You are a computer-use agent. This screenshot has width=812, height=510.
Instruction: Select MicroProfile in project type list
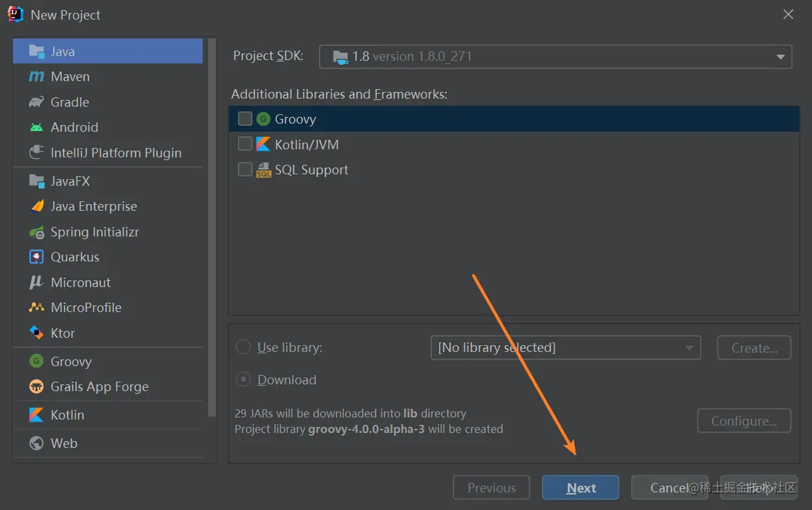click(x=107, y=307)
